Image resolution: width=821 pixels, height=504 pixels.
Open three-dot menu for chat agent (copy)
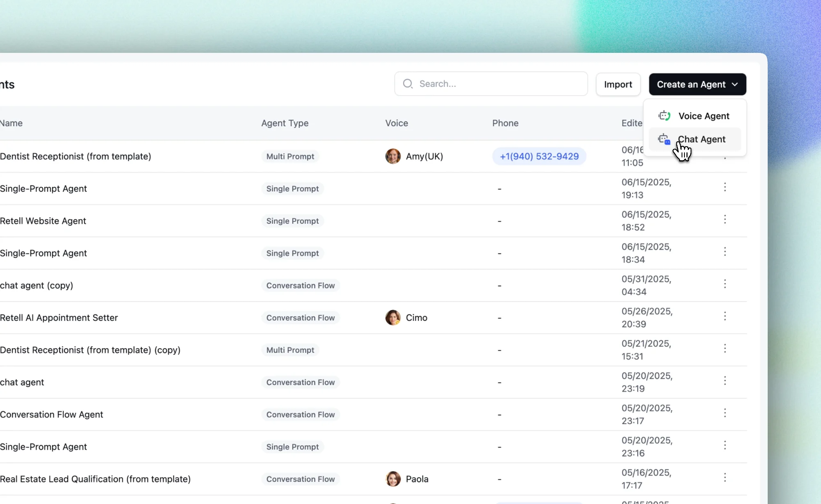click(x=725, y=284)
